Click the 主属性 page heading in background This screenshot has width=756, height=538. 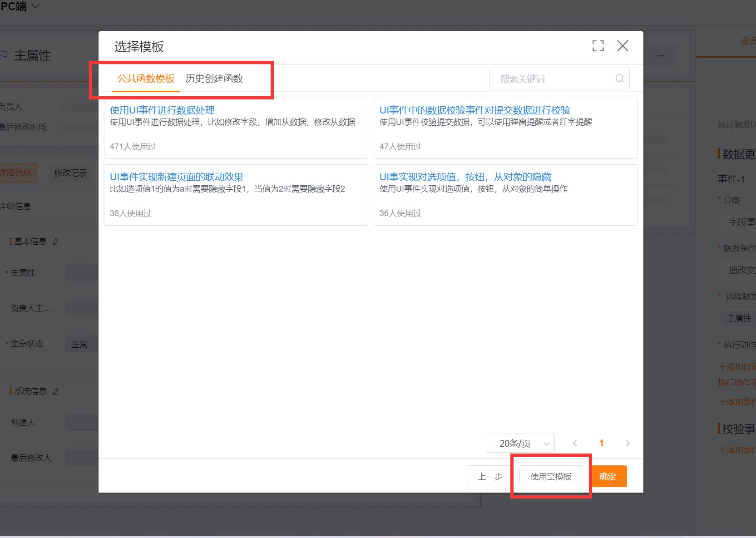click(x=32, y=55)
